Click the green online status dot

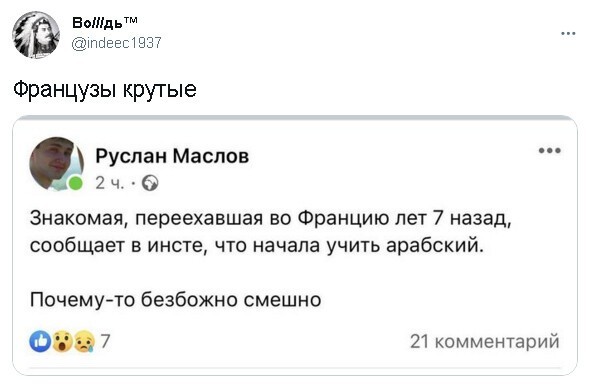point(75,183)
